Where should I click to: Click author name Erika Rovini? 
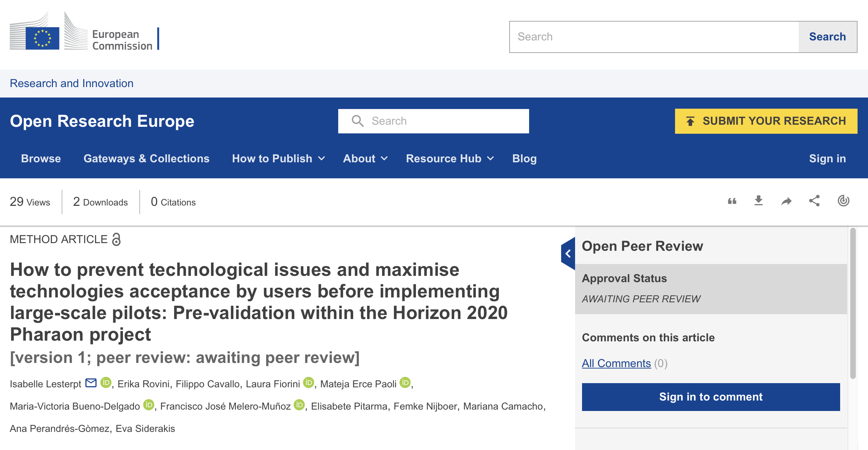144,384
